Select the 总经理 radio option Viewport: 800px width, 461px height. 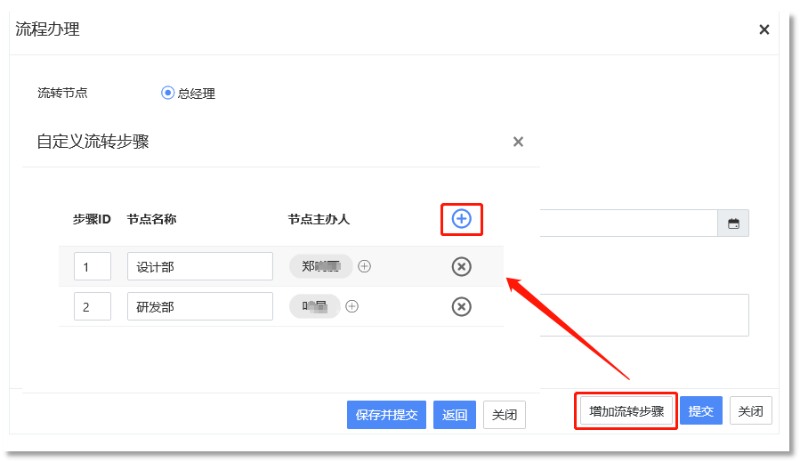click(167, 93)
